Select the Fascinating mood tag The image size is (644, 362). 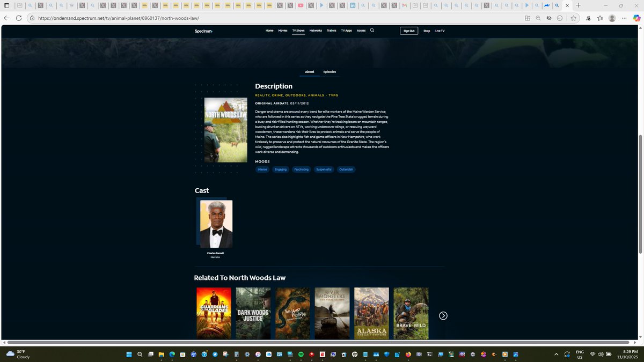(302, 169)
